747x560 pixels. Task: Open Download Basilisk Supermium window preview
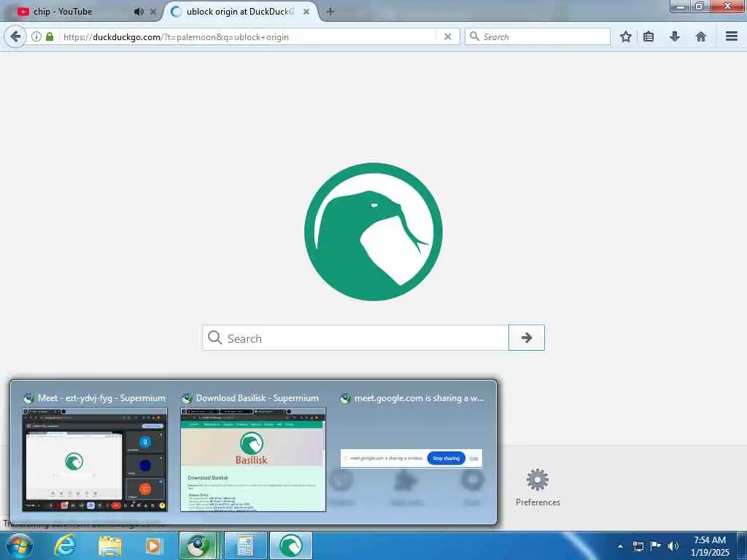[x=253, y=459]
